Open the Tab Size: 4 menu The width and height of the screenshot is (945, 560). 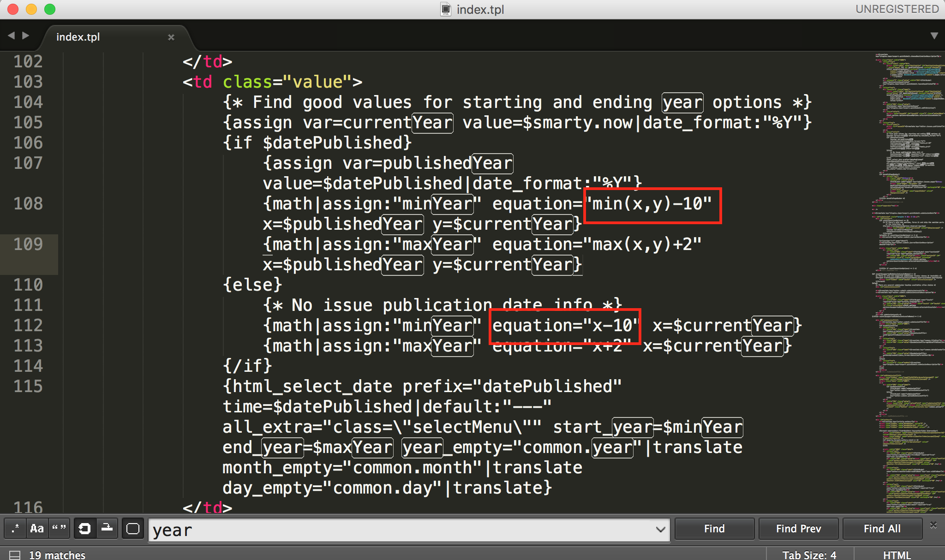[x=809, y=554]
